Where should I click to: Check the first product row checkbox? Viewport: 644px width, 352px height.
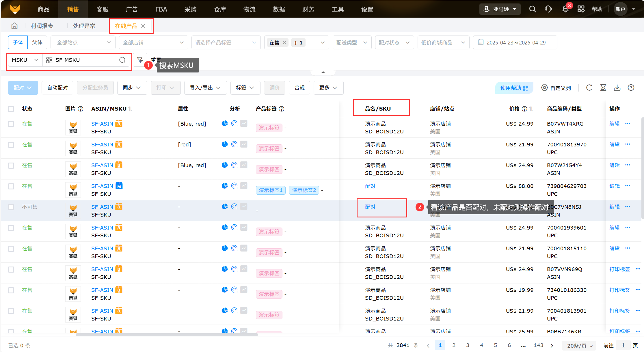coord(11,124)
